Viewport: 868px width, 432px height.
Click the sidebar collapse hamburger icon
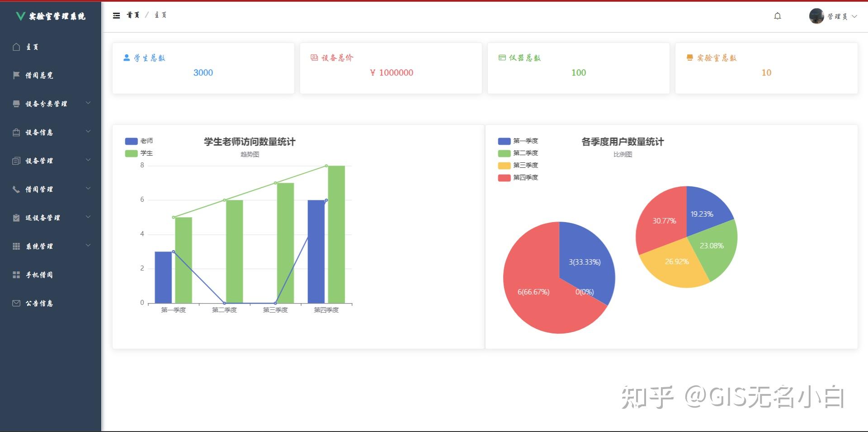point(117,15)
